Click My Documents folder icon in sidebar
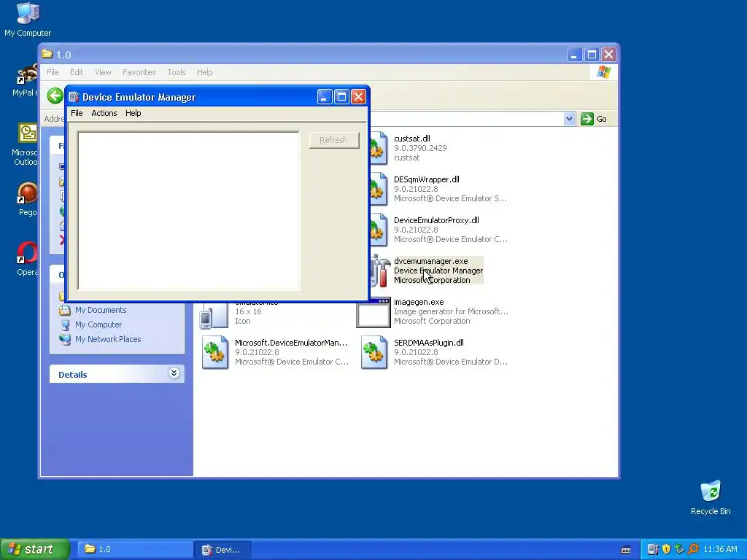The image size is (747, 560). (65, 310)
